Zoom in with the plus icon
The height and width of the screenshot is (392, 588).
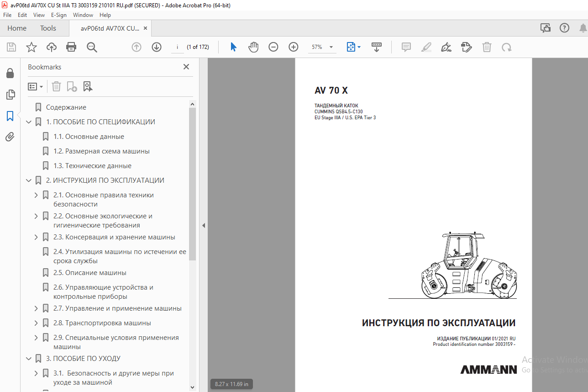pyautogui.click(x=294, y=47)
